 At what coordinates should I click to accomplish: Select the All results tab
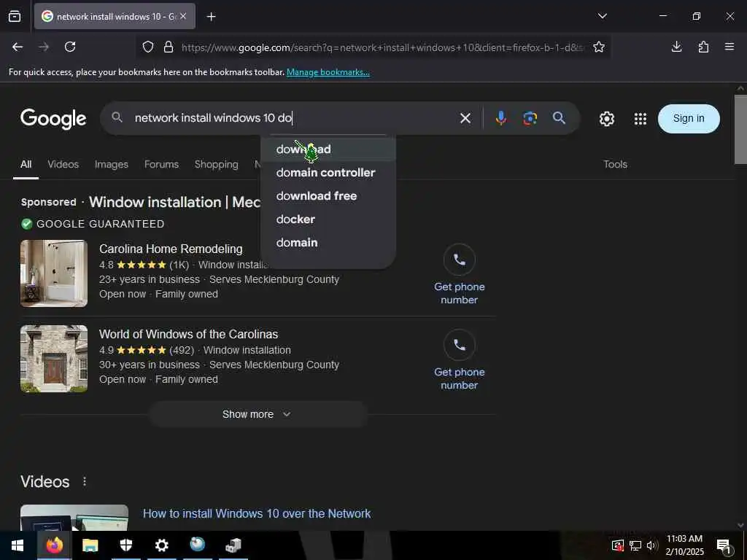click(x=26, y=164)
